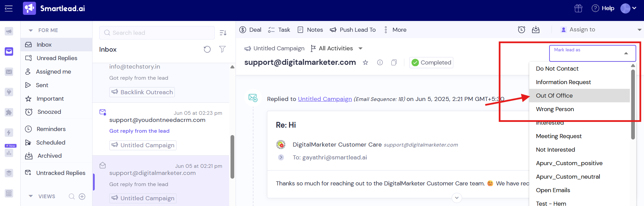Mark lead as Out Of Office
Image resolution: width=644 pixels, height=206 pixels.
pos(580,96)
